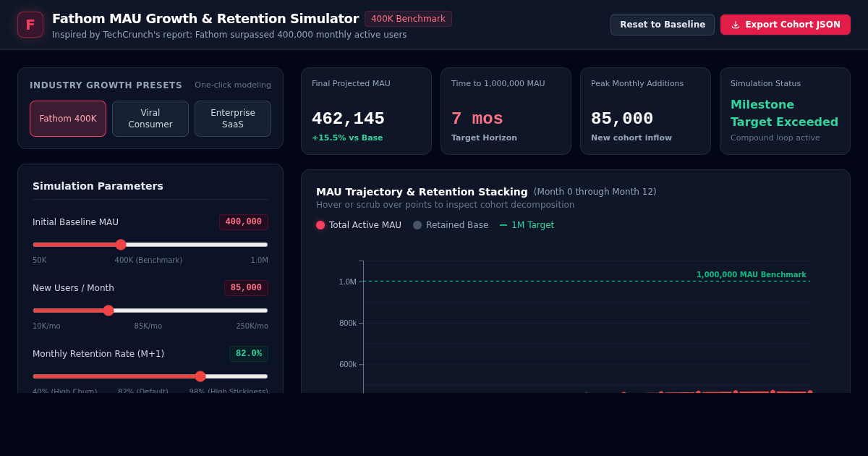Adjust the Initial Baseline MAU slider
Image resolution: width=868 pixels, height=456 pixels.
click(150, 245)
